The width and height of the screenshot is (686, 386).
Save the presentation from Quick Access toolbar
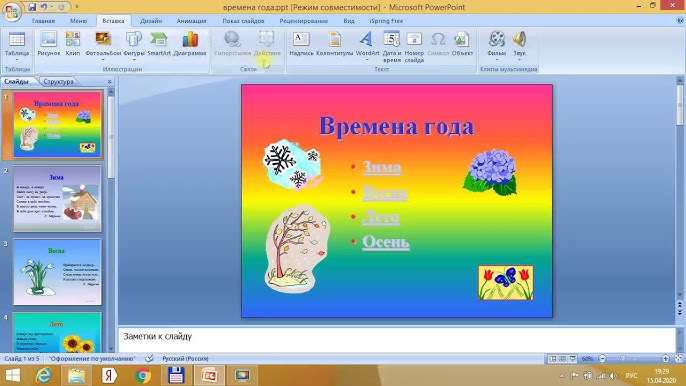coord(32,7)
